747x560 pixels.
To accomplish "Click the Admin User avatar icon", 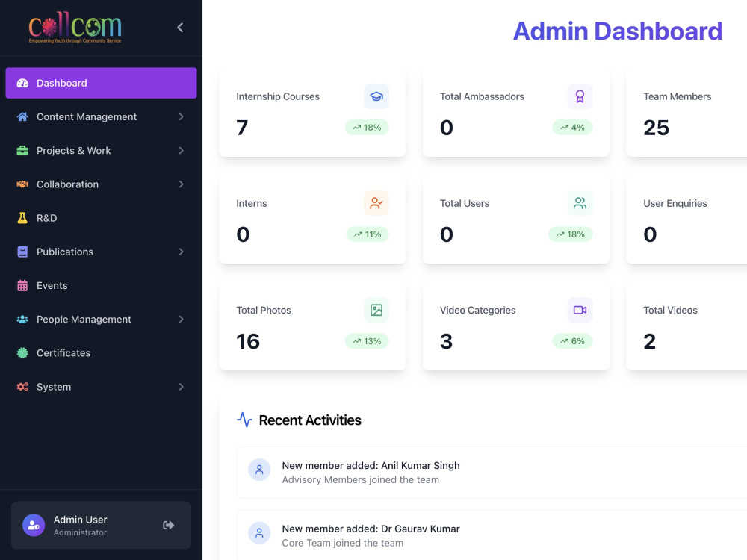I will (34, 525).
